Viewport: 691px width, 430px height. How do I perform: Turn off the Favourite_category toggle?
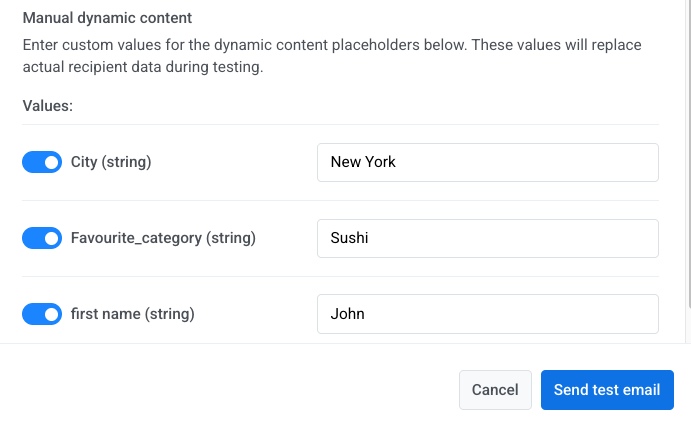[x=42, y=238]
